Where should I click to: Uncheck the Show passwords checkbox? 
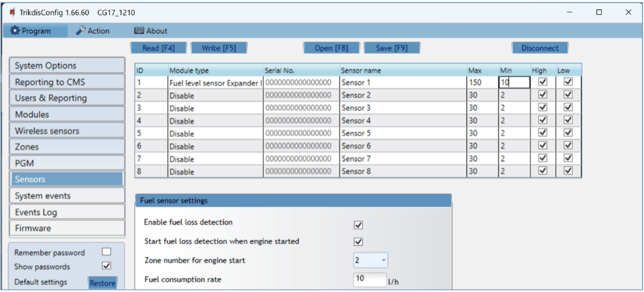point(106,266)
